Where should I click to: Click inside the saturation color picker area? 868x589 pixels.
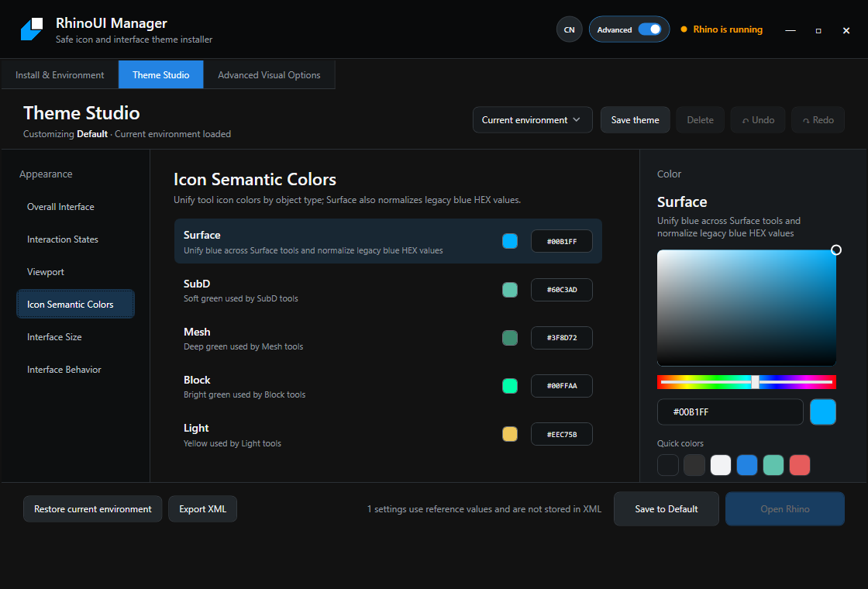pyautogui.click(x=746, y=308)
